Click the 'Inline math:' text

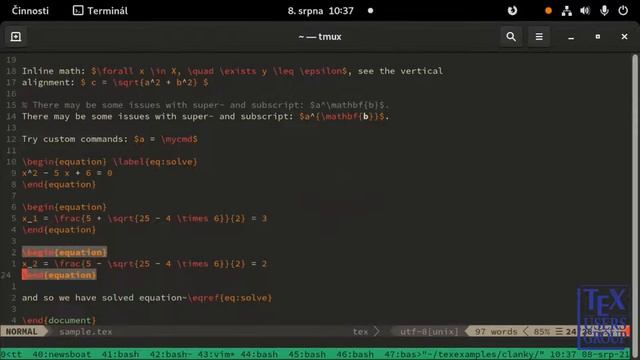53,71
